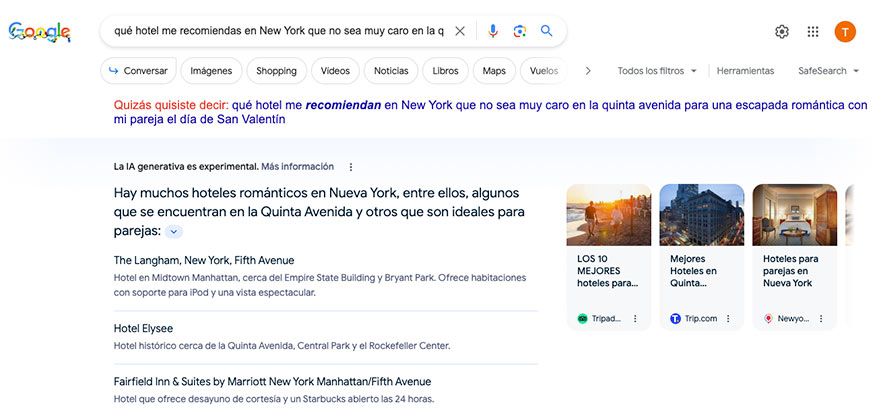Viewport: 875px width, 415px height.
Task: Click the Newyo... source pin icon
Action: [768, 319]
